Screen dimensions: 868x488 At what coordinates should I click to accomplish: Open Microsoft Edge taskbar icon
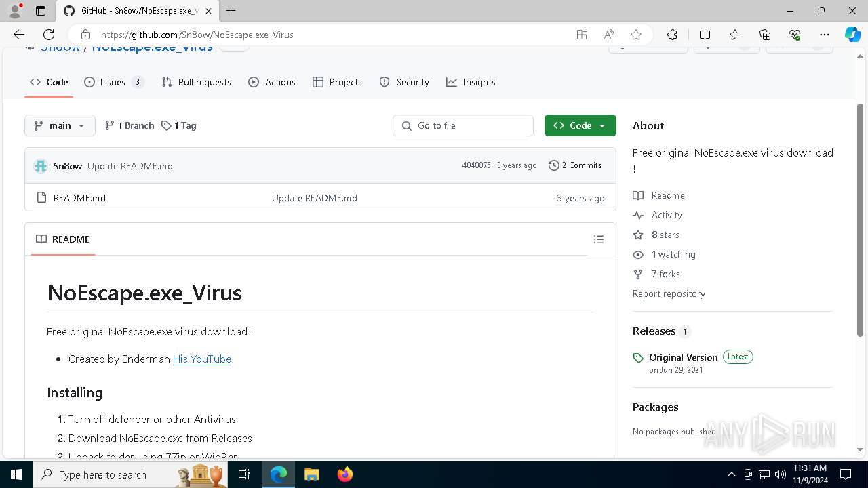pyautogui.click(x=279, y=474)
